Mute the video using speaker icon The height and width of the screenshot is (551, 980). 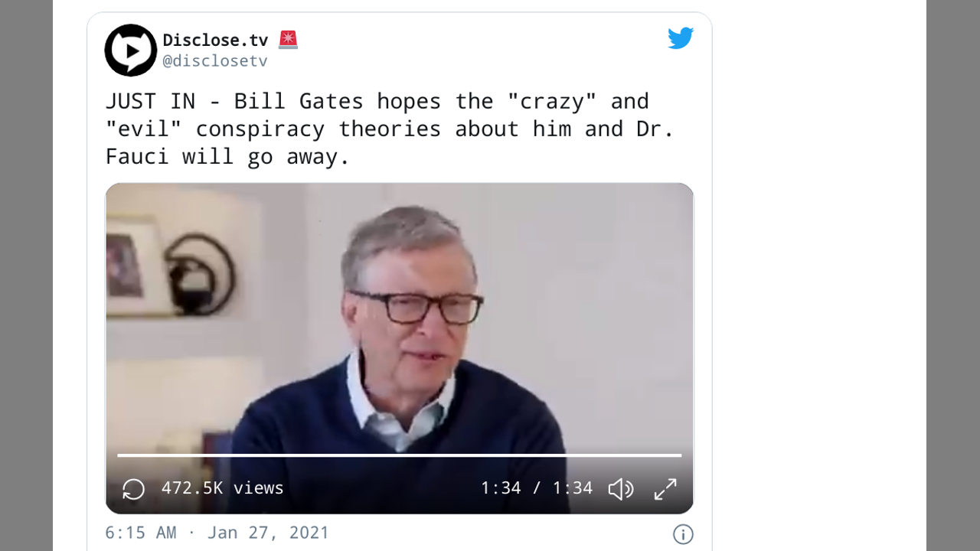[x=620, y=488]
